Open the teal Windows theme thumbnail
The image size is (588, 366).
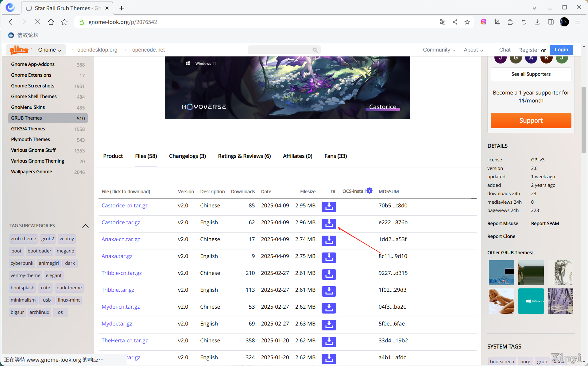coord(531,301)
